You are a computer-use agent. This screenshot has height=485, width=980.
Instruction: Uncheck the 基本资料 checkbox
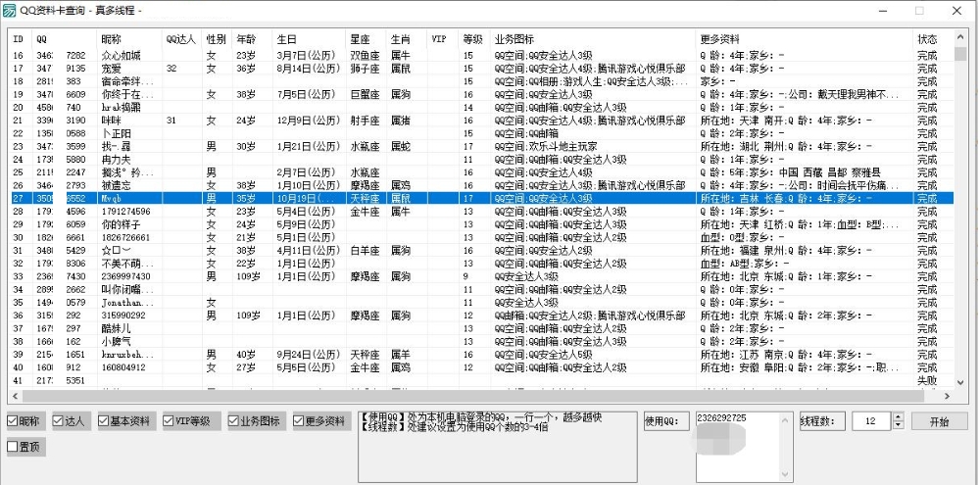point(125,421)
